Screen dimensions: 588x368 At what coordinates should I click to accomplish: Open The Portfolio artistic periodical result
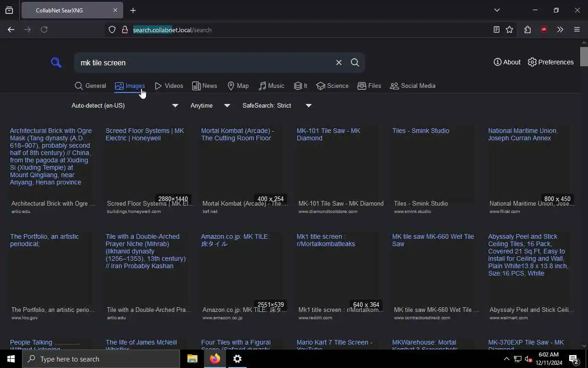45,240
